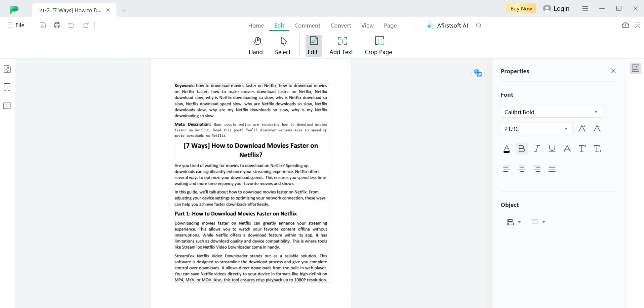Choose the Crop Page tool

[378, 46]
